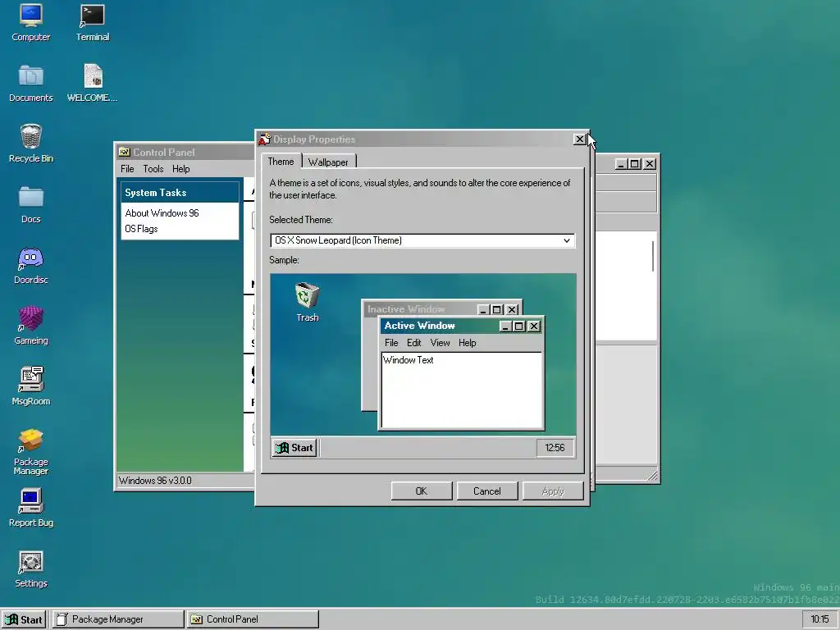The height and width of the screenshot is (630, 840).
Task: Select the WELCOME text file icon
Action: click(x=92, y=83)
